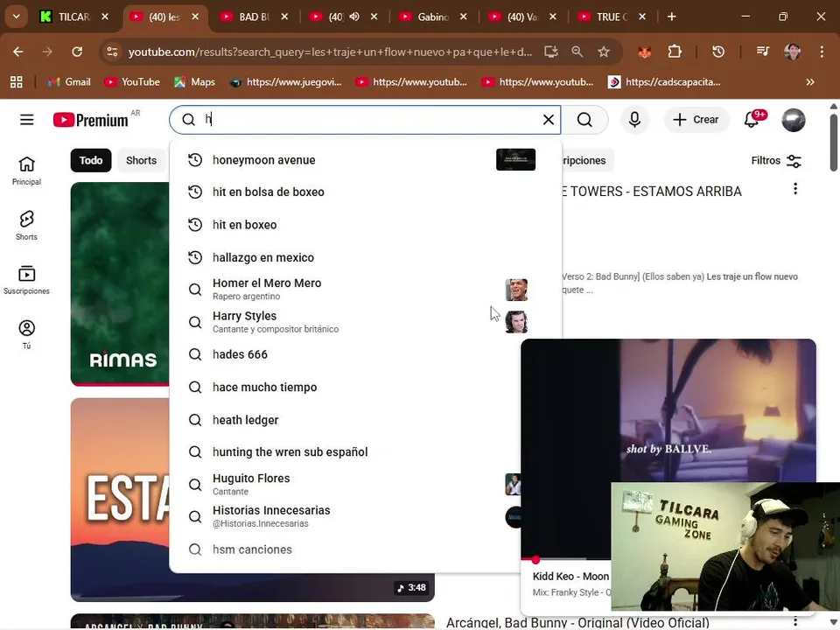Click the Harry Styles portrait thumbnail

click(516, 322)
